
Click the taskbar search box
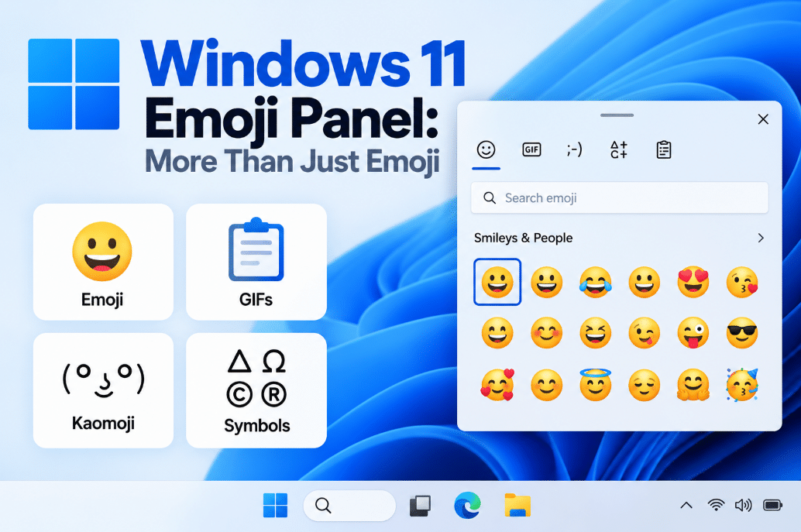pos(349,506)
